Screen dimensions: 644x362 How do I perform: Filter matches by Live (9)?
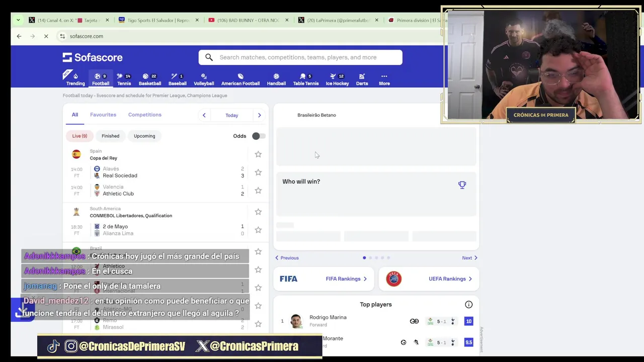coord(79,136)
